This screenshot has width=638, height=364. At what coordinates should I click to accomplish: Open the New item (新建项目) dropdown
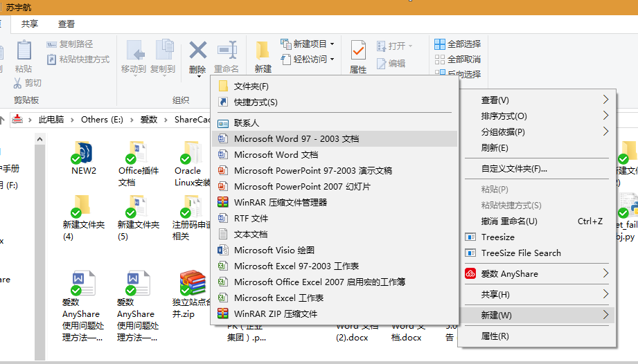click(308, 44)
